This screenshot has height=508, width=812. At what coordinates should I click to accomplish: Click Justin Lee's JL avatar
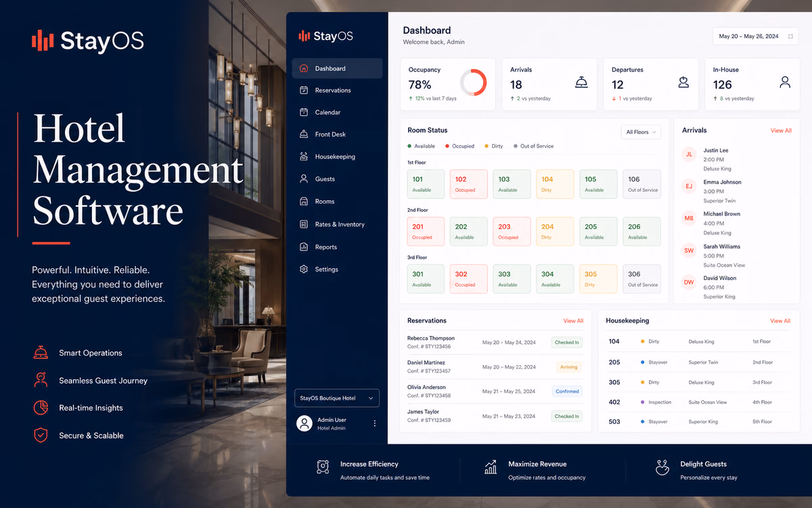689,154
